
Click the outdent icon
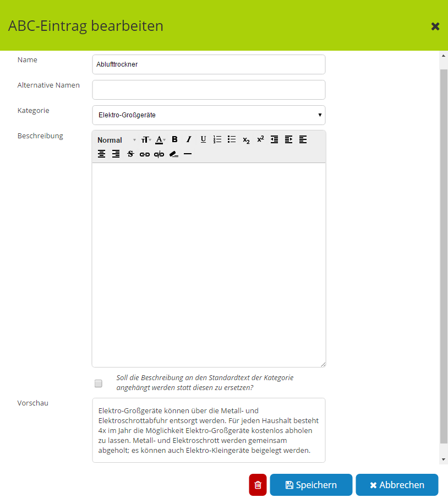(274, 139)
